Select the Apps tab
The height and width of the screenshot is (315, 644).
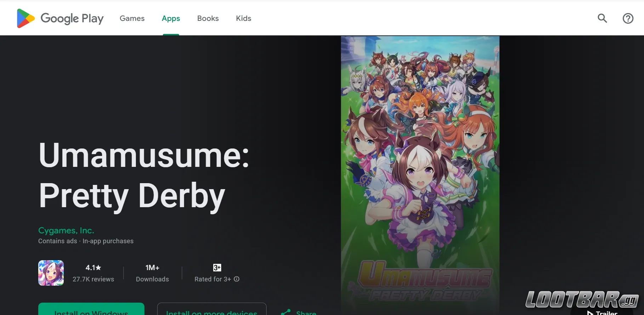click(x=171, y=18)
